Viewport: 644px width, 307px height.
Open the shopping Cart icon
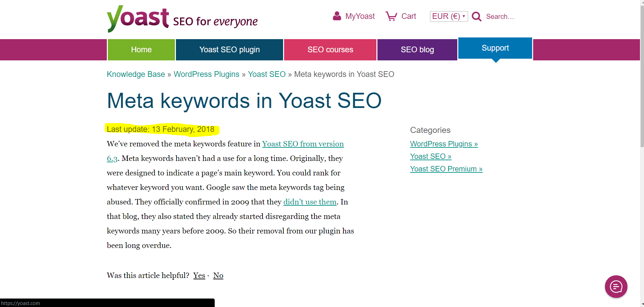point(391,16)
